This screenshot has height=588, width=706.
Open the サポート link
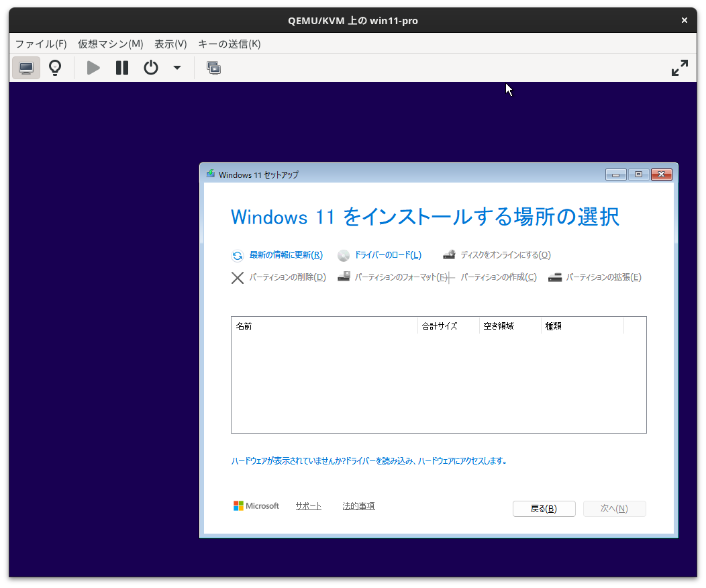click(308, 505)
